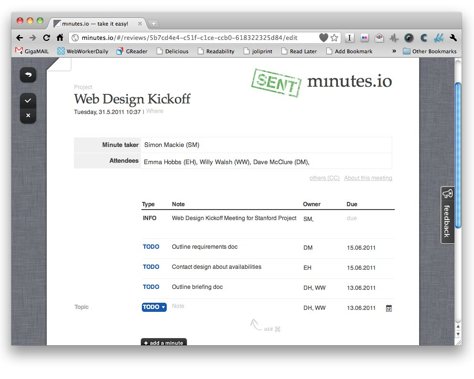Viewport: 474px width, 379px height.
Task: Open the WebWorkerDaily bookmark
Action: click(x=83, y=51)
